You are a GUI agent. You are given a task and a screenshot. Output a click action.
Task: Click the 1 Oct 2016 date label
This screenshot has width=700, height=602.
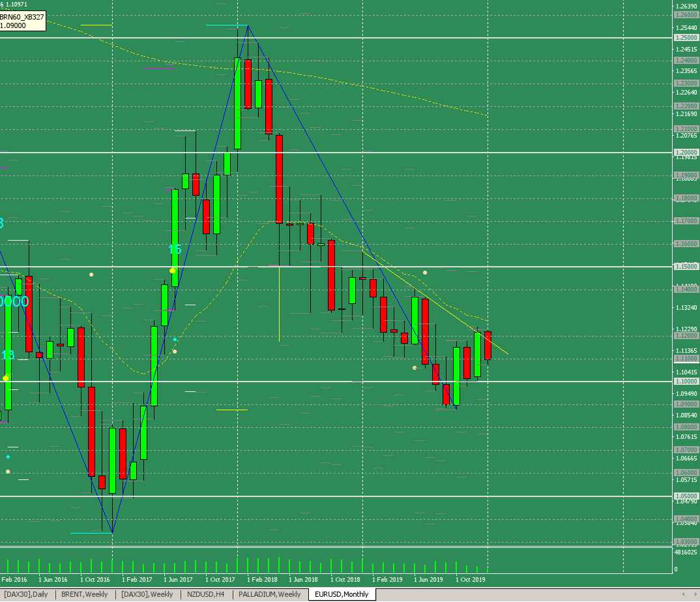(x=95, y=580)
